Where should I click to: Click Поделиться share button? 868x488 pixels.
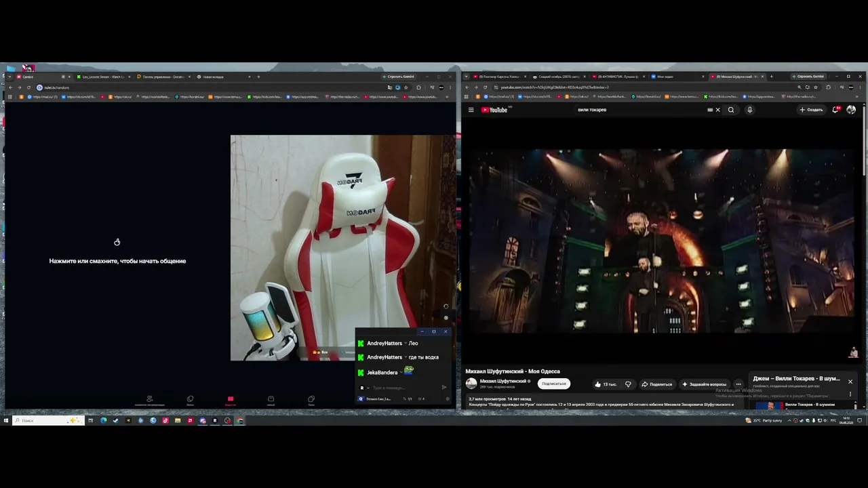[656, 384]
